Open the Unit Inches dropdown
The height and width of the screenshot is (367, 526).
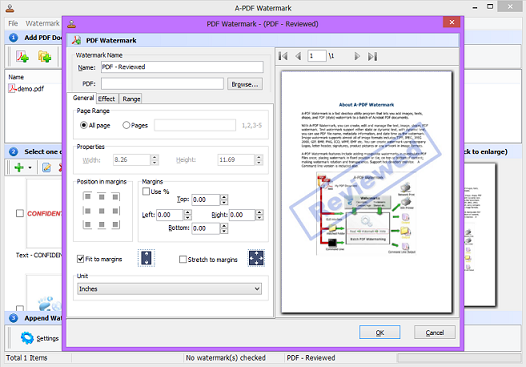click(x=169, y=289)
